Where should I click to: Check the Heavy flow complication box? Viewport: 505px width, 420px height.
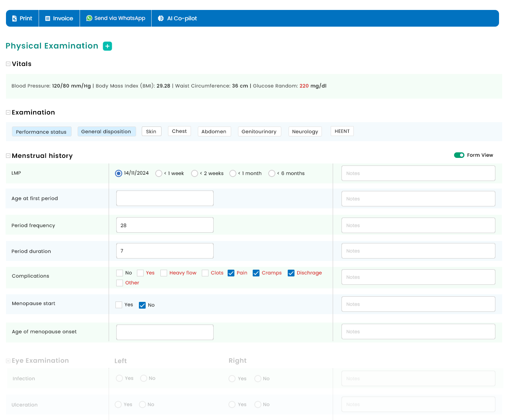[x=164, y=273]
